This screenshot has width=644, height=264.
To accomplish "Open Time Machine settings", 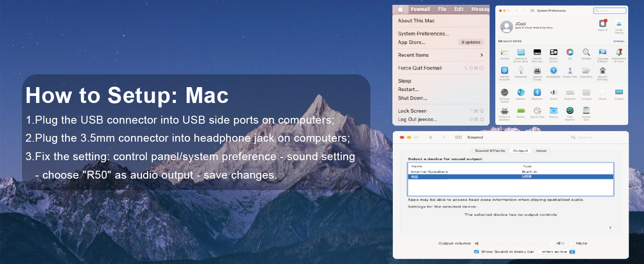I will click(570, 111).
